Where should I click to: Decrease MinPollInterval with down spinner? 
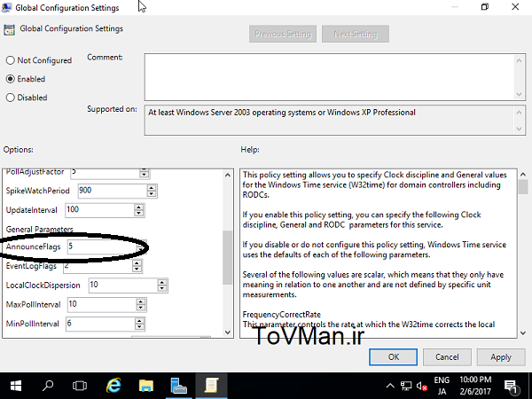coord(139,326)
